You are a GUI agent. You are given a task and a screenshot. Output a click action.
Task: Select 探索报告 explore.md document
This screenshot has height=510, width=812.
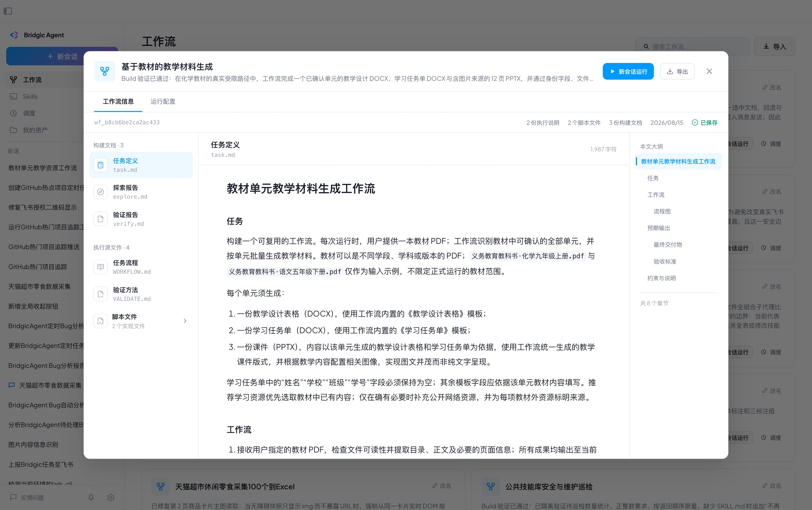[141, 192]
